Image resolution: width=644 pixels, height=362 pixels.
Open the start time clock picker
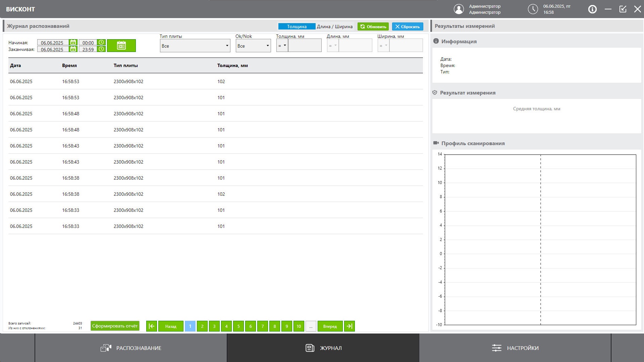[x=101, y=43]
